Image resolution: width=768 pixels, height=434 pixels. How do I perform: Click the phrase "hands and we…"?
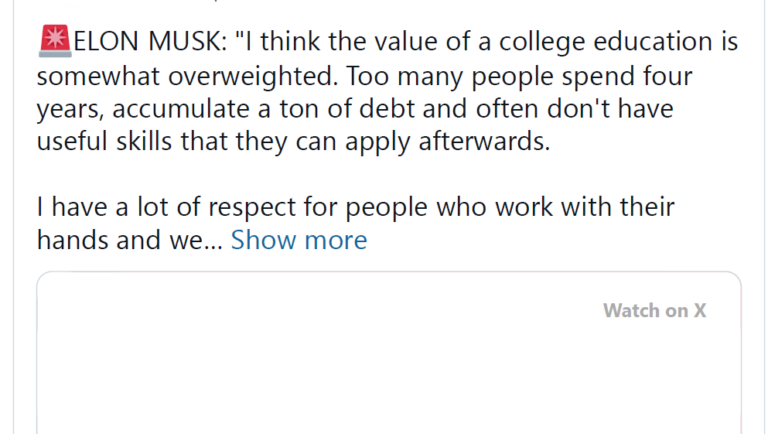coord(130,240)
